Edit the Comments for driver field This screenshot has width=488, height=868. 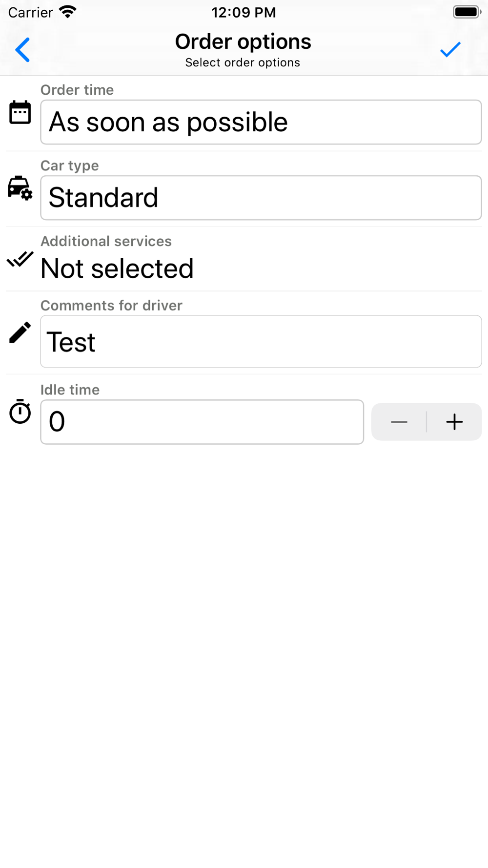261,341
